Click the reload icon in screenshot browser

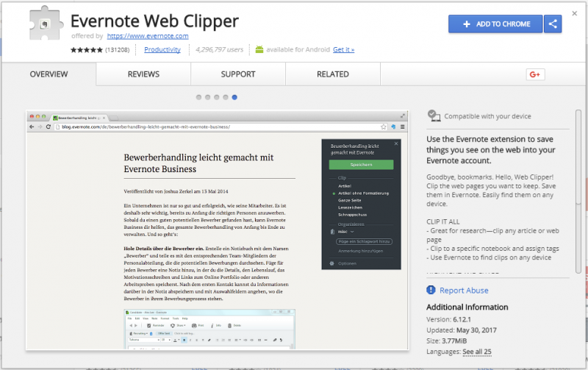49,127
